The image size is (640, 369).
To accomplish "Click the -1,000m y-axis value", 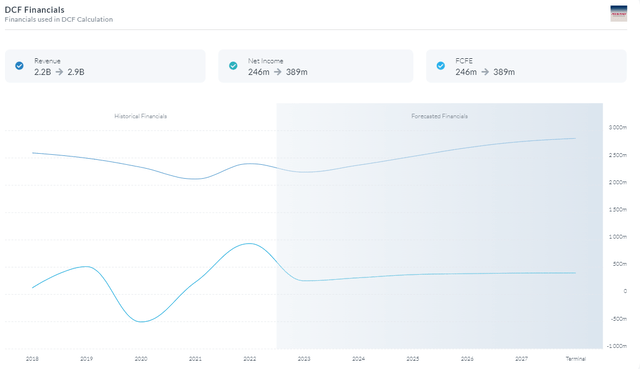I will [617, 346].
